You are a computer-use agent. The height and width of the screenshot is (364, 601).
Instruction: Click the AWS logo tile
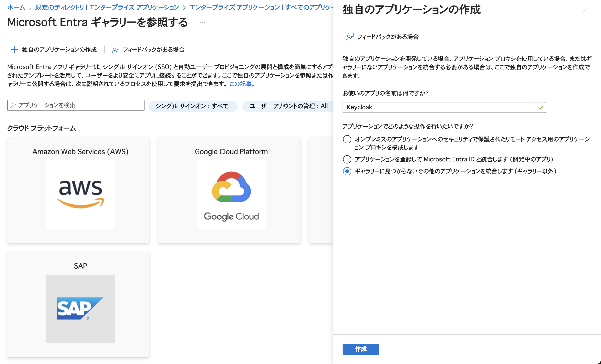(80, 194)
